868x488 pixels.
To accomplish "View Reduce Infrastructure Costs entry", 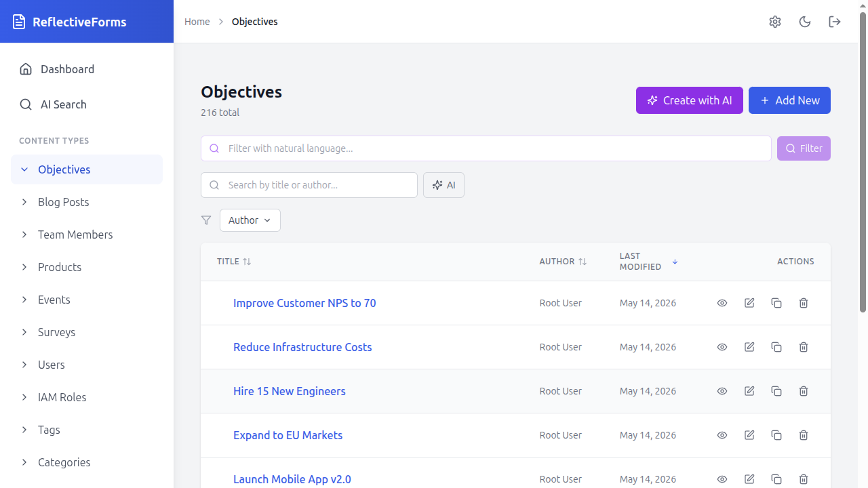I will pos(722,347).
